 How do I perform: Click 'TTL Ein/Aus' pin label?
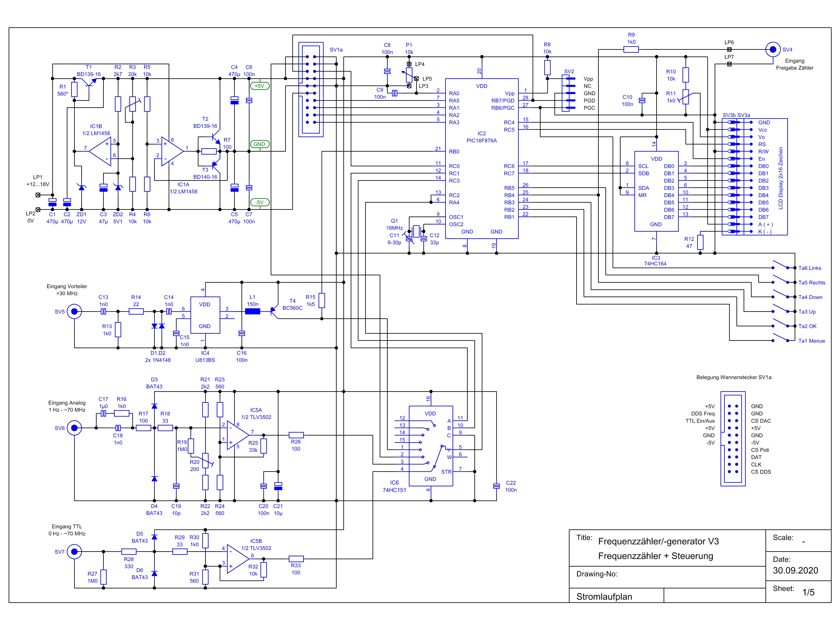[x=700, y=421]
